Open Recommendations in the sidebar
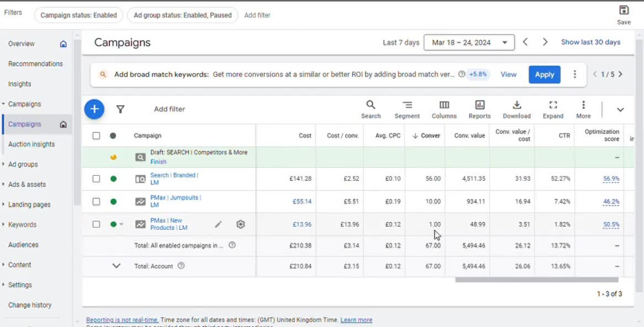This screenshot has width=644, height=327. (x=35, y=64)
